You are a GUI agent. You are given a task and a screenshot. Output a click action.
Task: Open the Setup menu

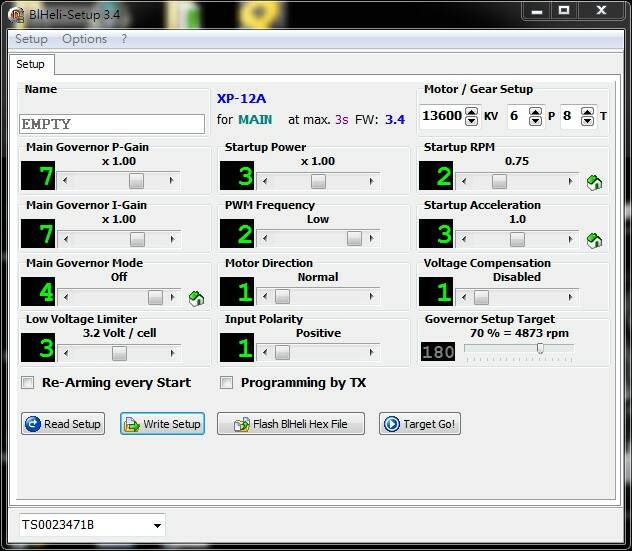31,39
